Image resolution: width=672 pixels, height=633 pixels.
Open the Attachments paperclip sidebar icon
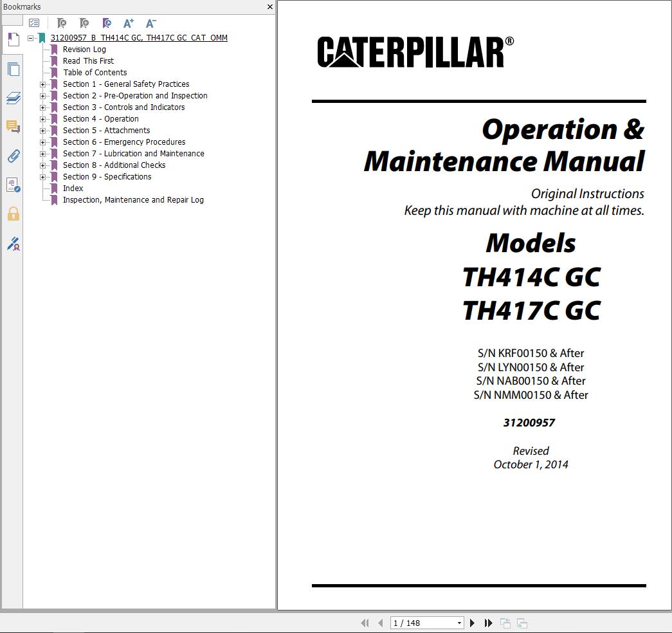tap(14, 156)
